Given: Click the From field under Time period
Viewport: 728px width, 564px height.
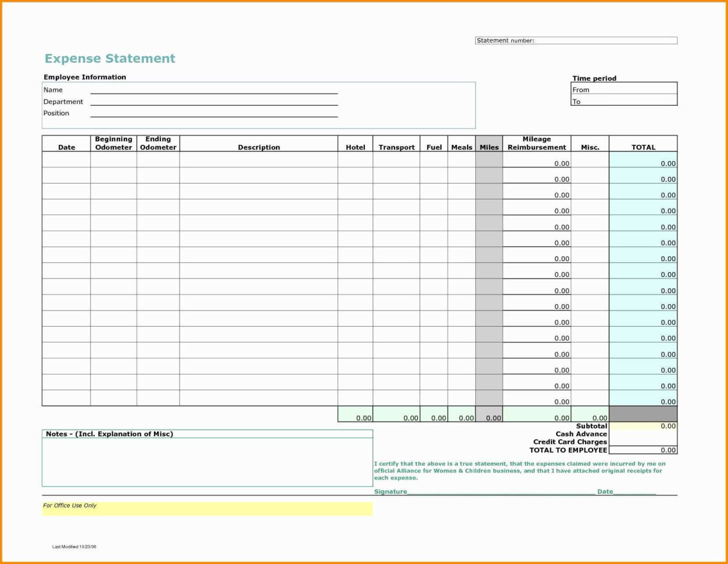Looking at the screenshot, I should (x=625, y=90).
